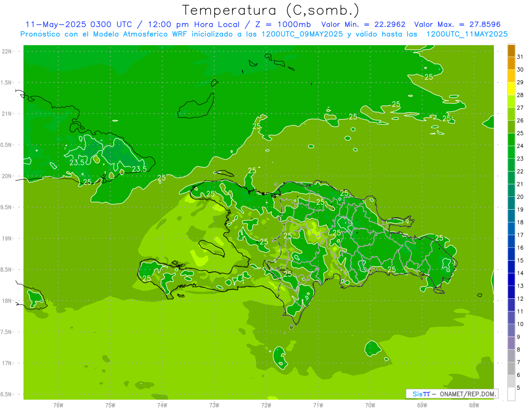Click the legend label 7
The image size is (532, 411).
coord(519,363)
